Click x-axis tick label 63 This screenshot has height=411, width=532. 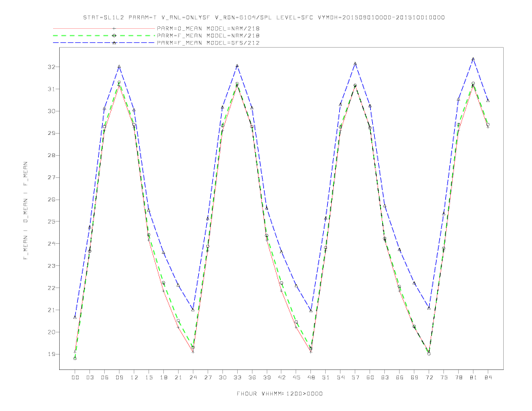(385, 377)
